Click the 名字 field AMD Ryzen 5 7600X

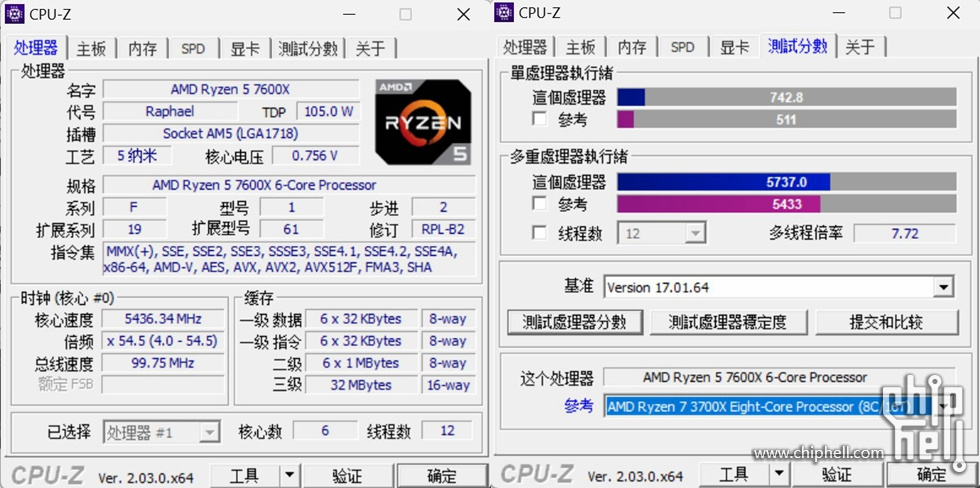[231, 89]
